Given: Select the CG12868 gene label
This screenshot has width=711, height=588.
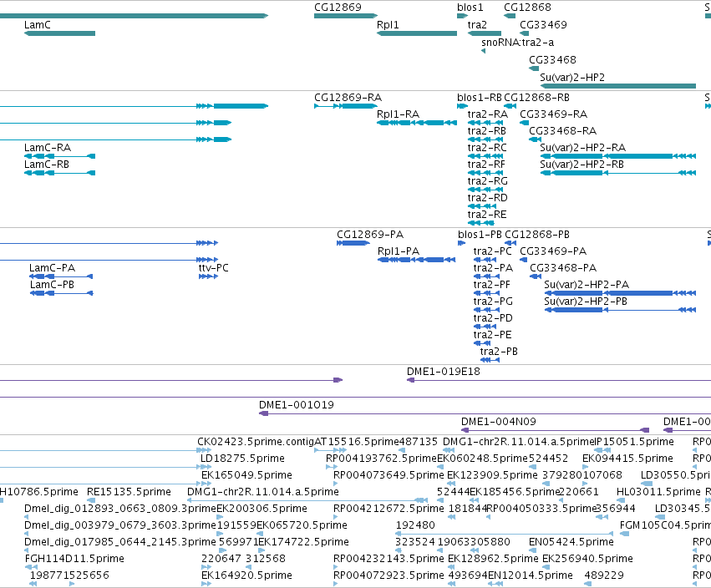Looking at the screenshot, I should click(x=527, y=8).
